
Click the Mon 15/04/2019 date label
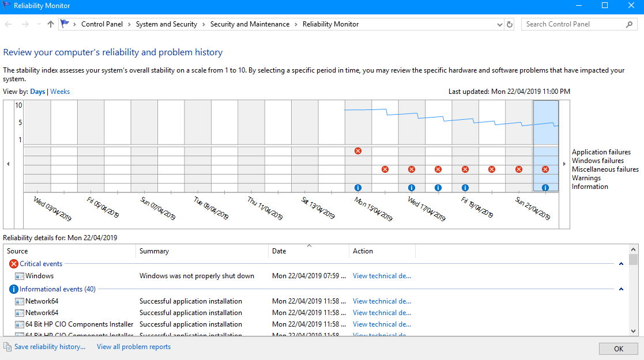click(x=374, y=209)
